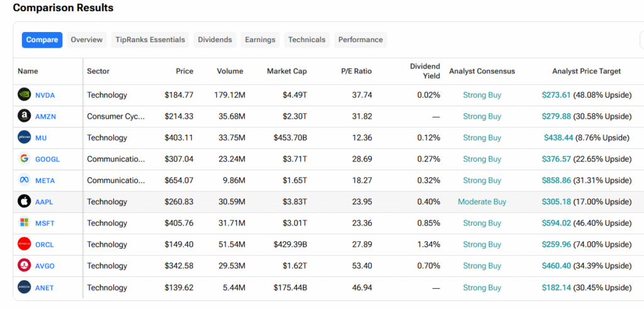This screenshot has height=309, width=644.
Task: Click the Meta logo icon
Action: pos(25,180)
